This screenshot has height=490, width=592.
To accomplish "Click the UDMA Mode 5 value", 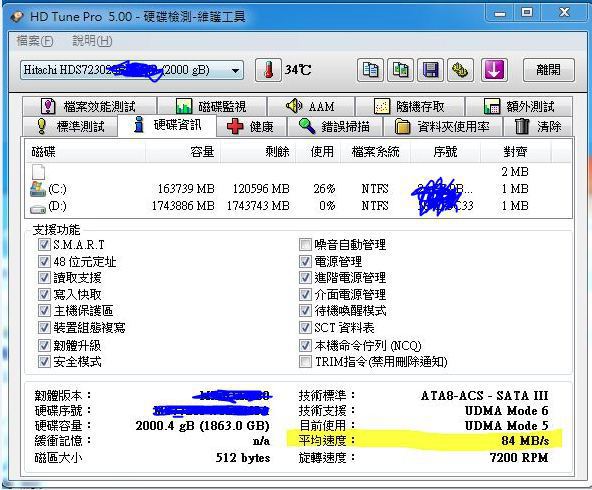I will point(506,425).
